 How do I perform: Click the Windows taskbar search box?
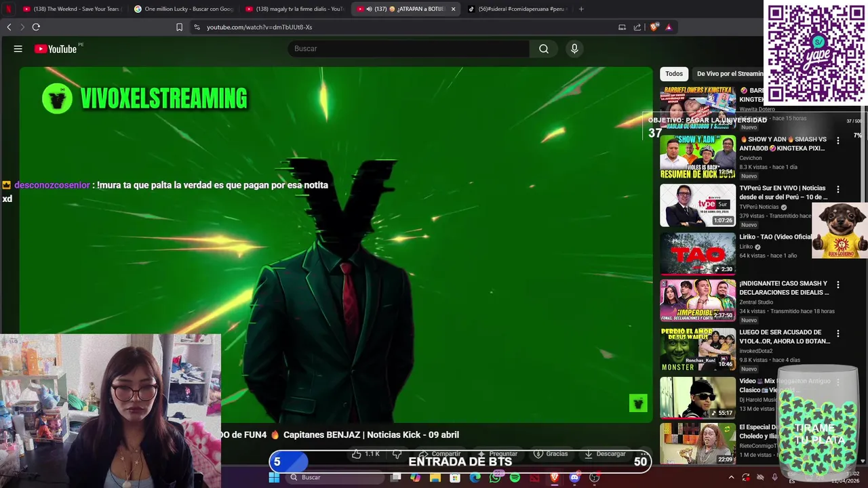(334, 477)
